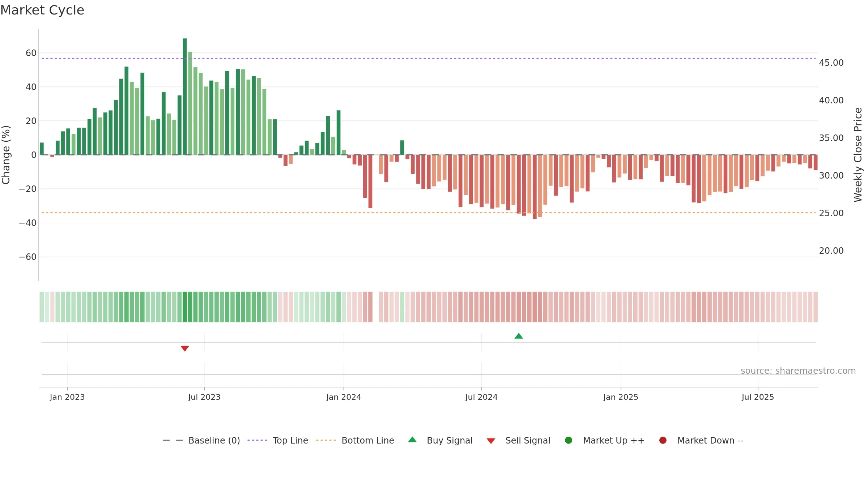This screenshot has width=868, height=488.
Task: Click the Change (%) axis title
Action: click(x=6, y=155)
